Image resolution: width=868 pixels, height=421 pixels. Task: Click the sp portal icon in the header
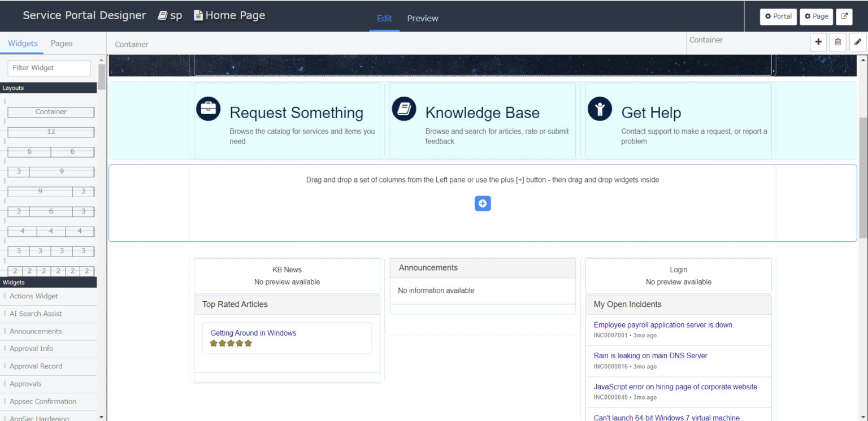(x=162, y=15)
